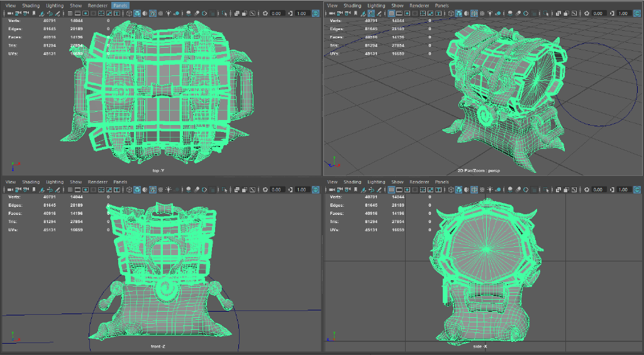This screenshot has height=355, width=644.
Task: Toggle Grid display in front panel toolbar
Action: point(70,190)
